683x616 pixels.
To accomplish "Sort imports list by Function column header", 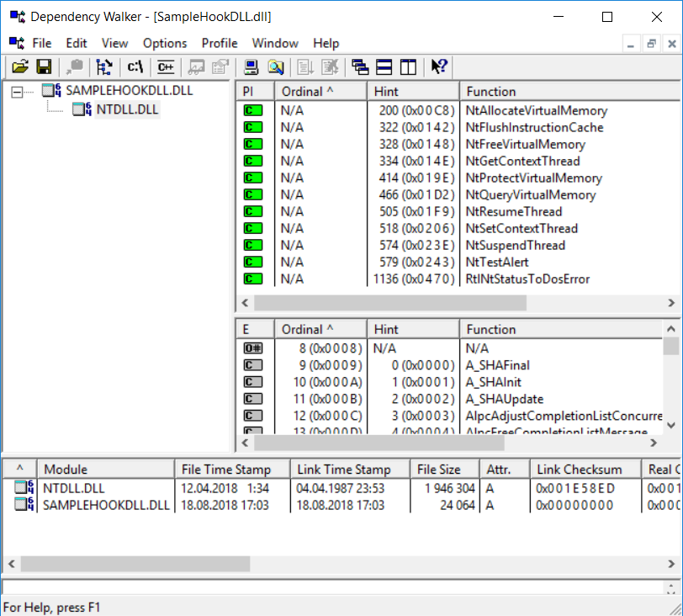I will tap(570, 92).
